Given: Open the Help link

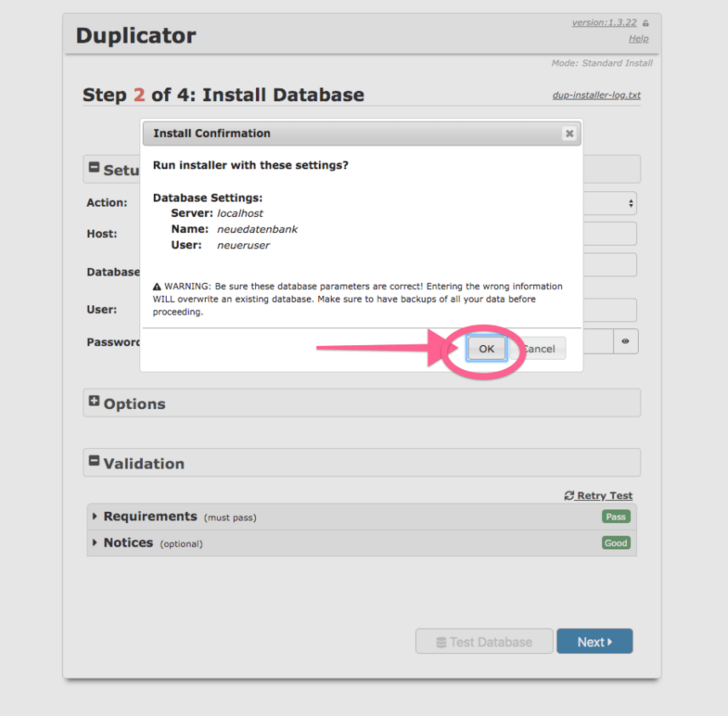Looking at the screenshot, I should (638, 38).
